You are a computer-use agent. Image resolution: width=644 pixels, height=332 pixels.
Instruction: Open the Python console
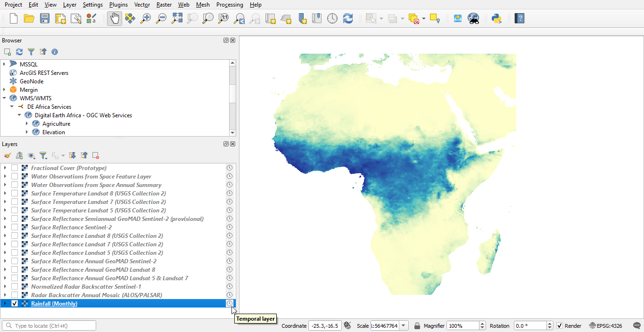(496, 18)
